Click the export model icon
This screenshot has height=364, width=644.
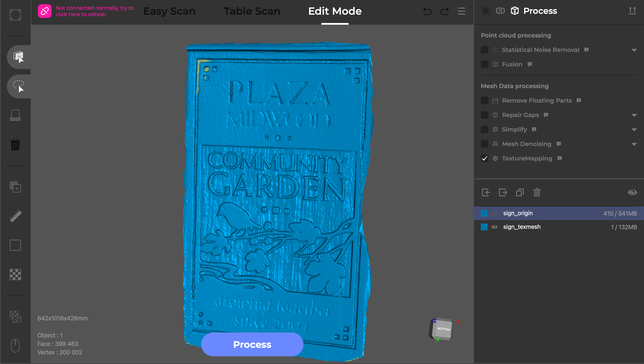click(503, 192)
